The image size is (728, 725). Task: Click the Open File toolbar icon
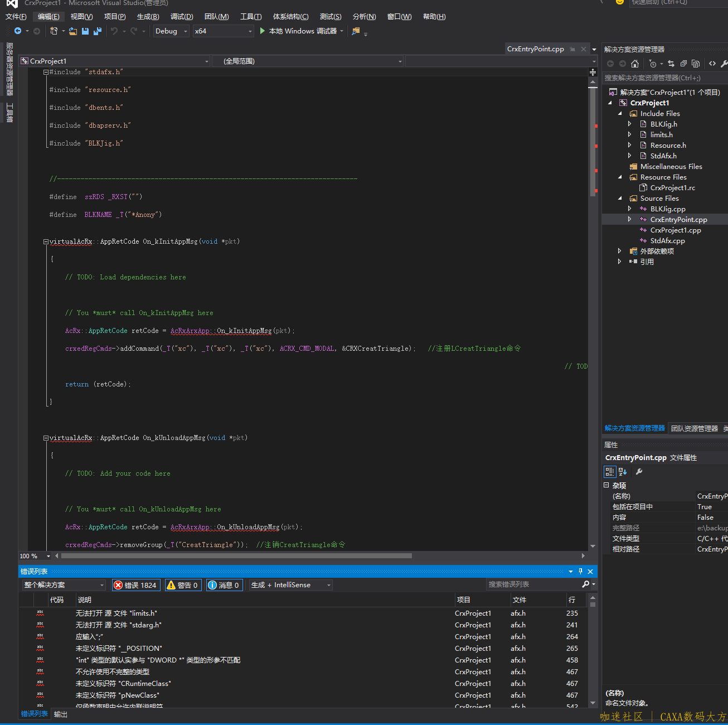[73, 31]
